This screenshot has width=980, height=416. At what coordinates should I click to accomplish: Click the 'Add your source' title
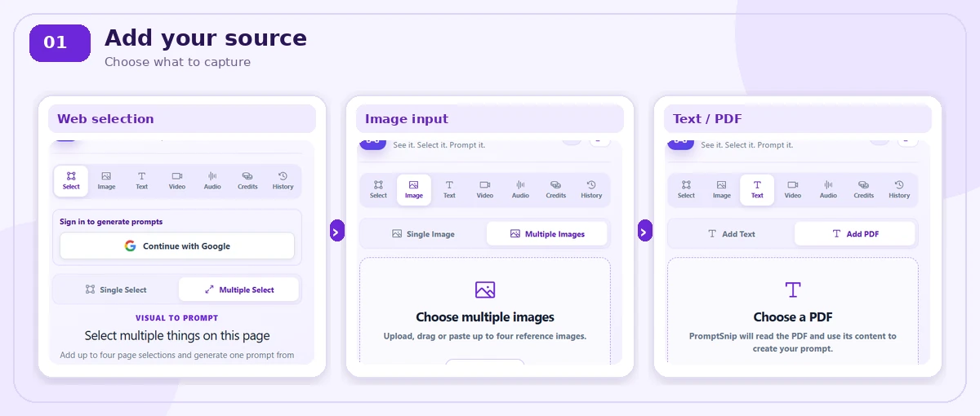point(206,38)
